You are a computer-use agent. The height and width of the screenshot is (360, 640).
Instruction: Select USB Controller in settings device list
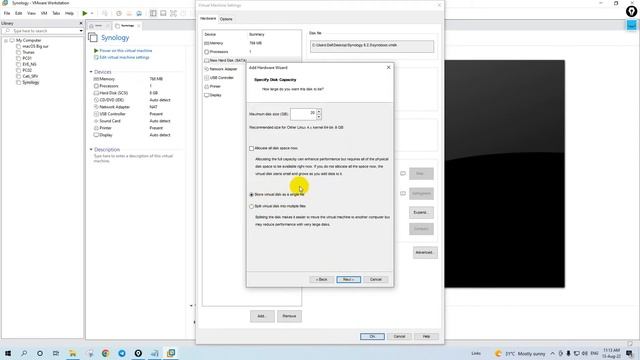[x=222, y=78]
